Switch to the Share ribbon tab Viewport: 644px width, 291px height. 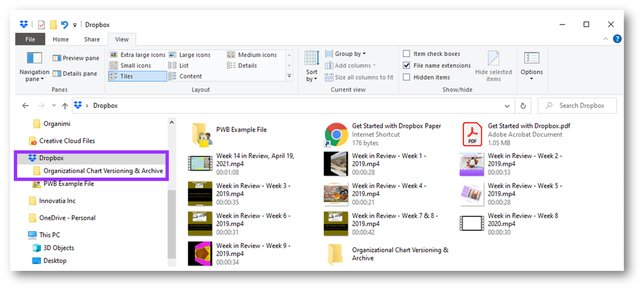pos(92,39)
